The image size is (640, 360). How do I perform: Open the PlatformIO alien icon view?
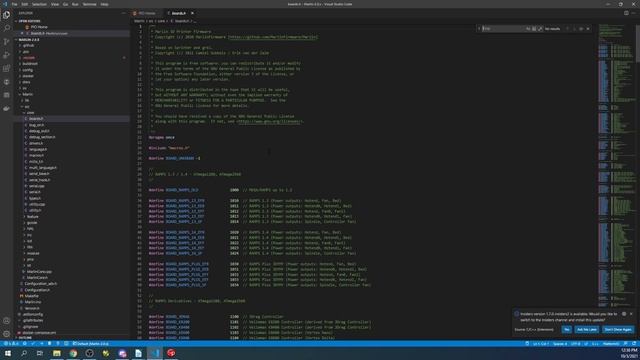pyautogui.click(x=7, y=82)
